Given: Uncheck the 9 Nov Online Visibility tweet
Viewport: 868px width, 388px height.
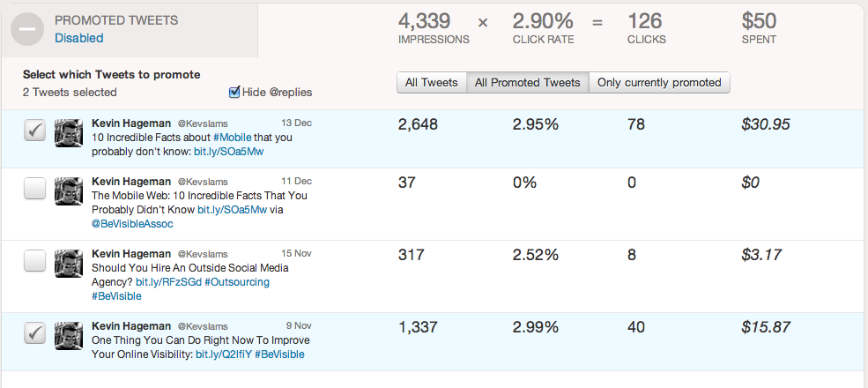Looking at the screenshot, I should click(34, 333).
